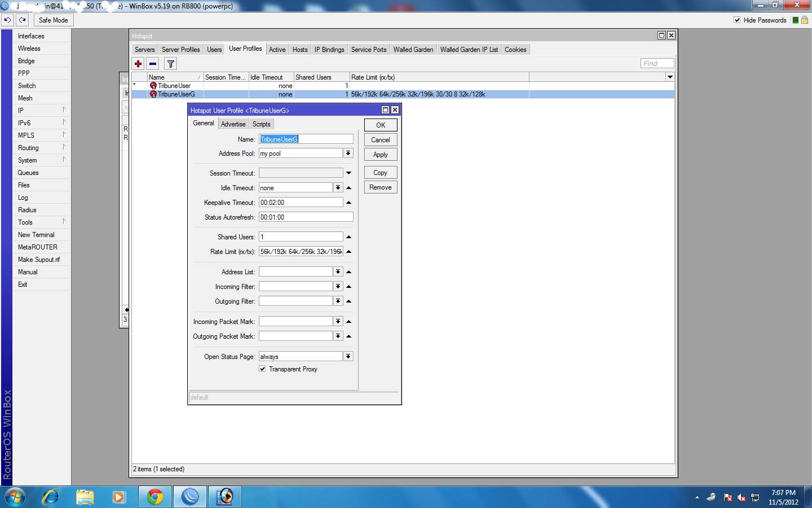Click the Copy button
This screenshot has width=812, height=508.
pyautogui.click(x=381, y=173)
